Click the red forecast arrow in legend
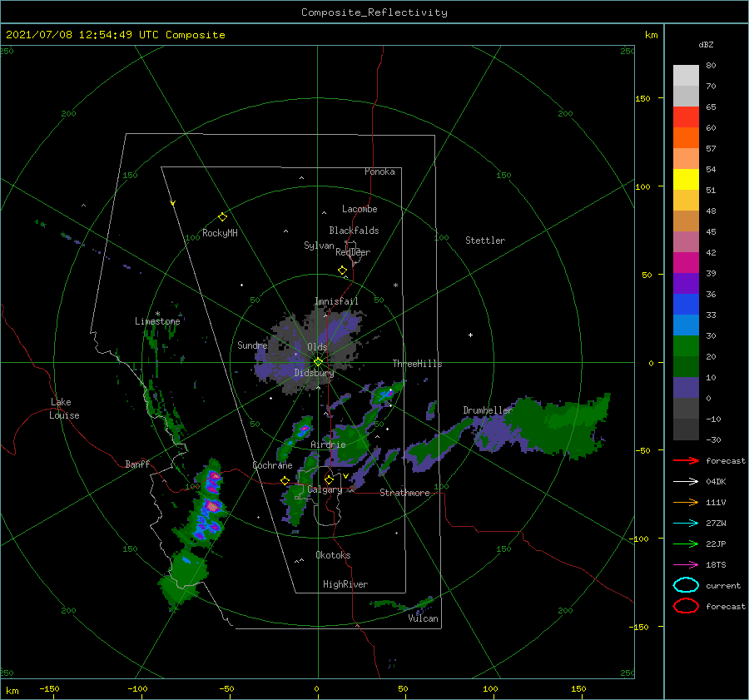This screenshot has height=700, width=749. pos(686,460)
